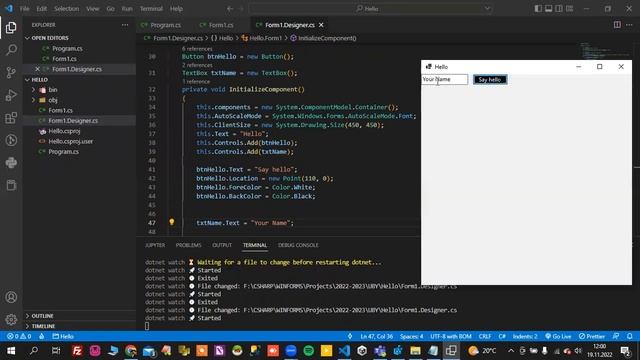Toggle bottom panel layout icon
The image size is (640, 360).
click(549, 9)
